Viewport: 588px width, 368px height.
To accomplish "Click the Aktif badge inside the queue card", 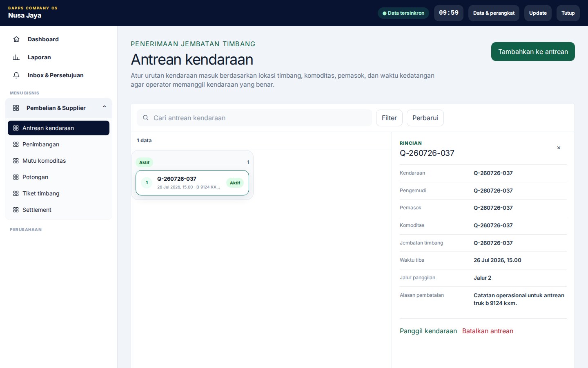I will coord(235,183).
